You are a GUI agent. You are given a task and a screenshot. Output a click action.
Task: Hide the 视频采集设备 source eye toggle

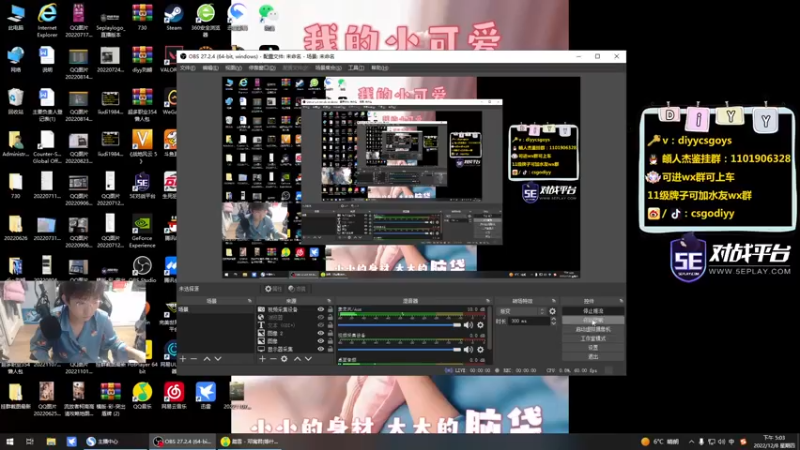point(320,309)
